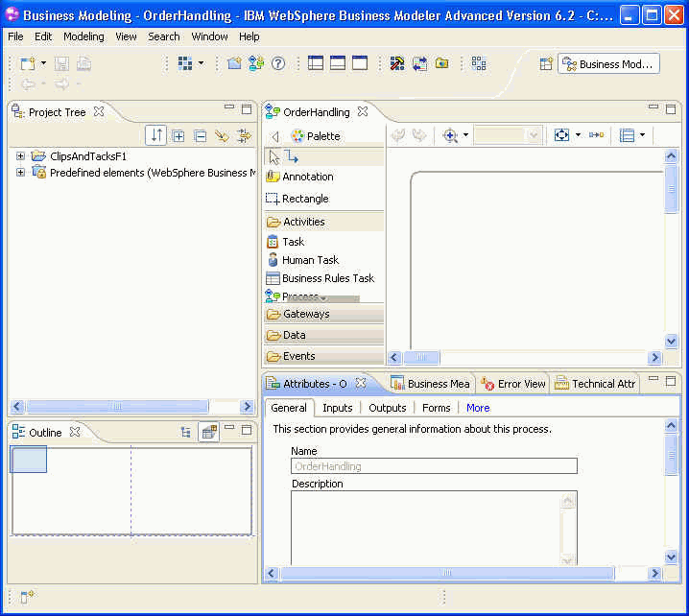Toggle the sort button in Project Tree toolbar
Viewport: 689px width, 616px height.
tap(157, 136)
